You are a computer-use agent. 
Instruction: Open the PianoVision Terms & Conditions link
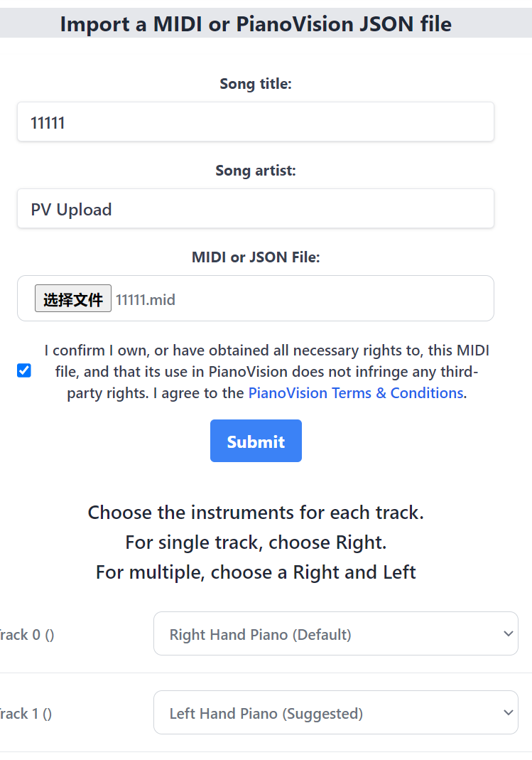pyautogui.click(x=357, y=393)
